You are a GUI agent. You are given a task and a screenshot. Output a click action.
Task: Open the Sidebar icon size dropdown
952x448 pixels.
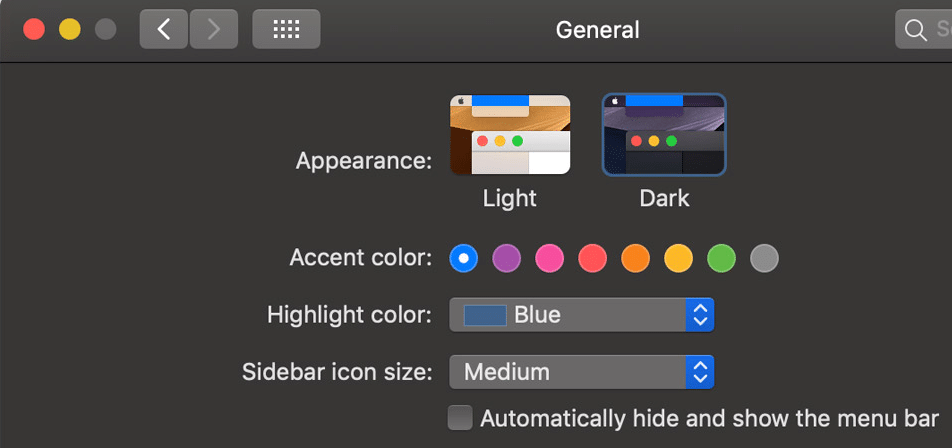[x=582, y=372]
